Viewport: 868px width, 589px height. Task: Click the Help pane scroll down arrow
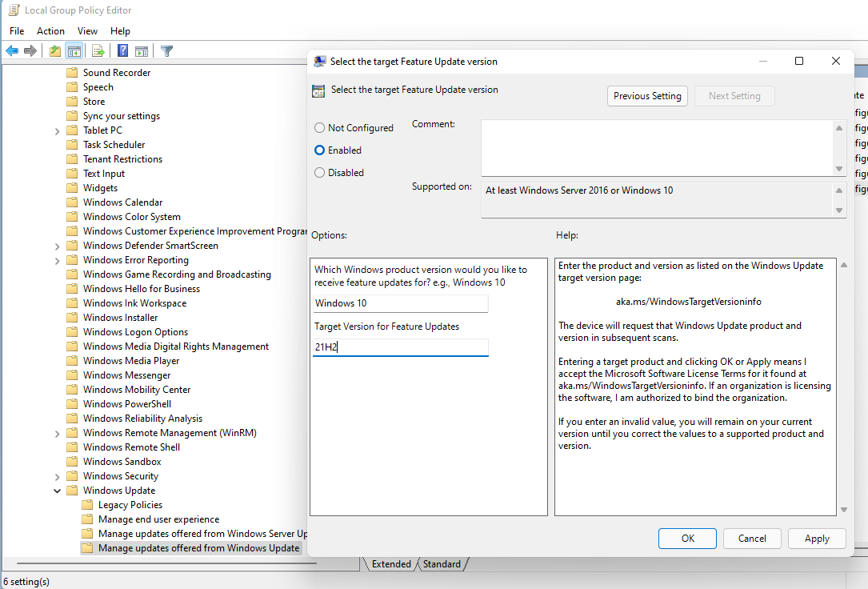coord(844,510)
